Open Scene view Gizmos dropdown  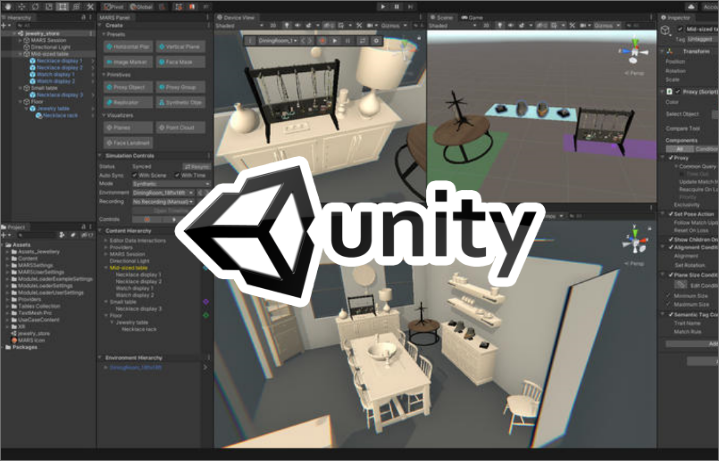pyautogui.click(x=608, y=26)
